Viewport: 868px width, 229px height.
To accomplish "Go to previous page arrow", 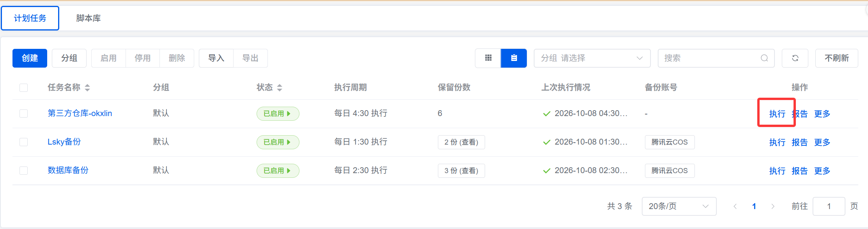I will (x=735, y=206).
